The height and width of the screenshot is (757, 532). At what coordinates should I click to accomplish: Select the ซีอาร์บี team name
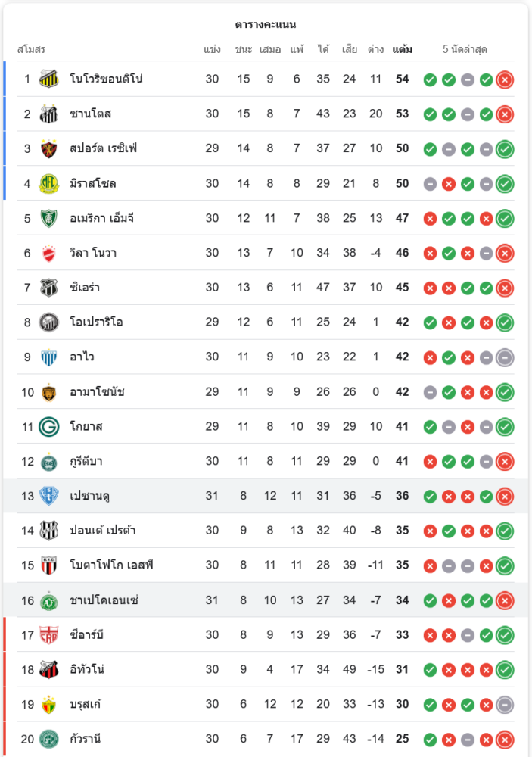(86, 635)
